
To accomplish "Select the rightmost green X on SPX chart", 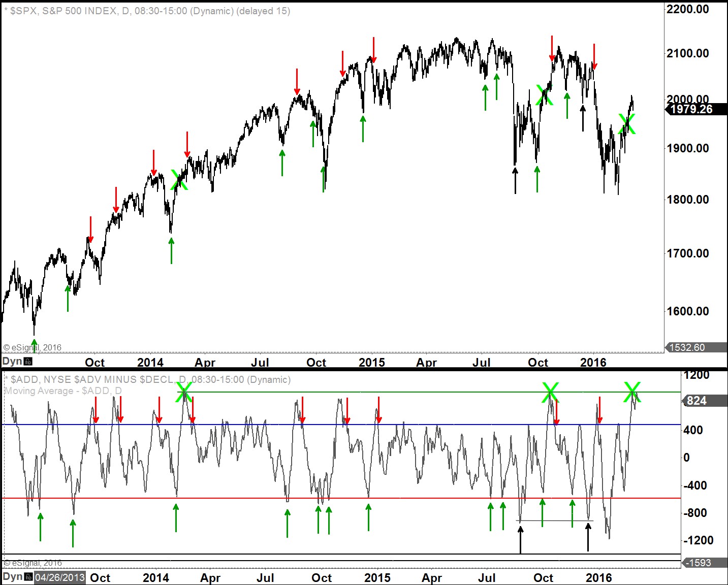I will point(627,123).
